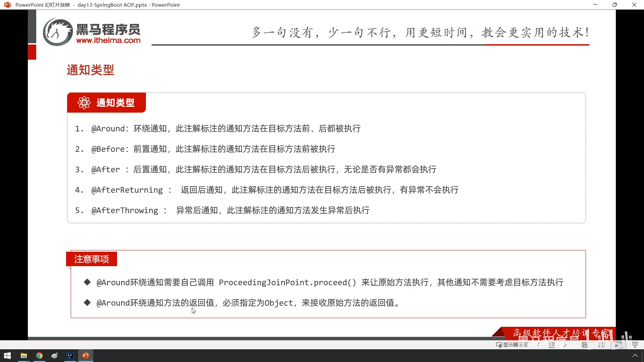Open File Explorer from the taskbar
Image resolution: width=644 pixels, height=362 pixels.
pyautogui.click(x=23, y=356)
